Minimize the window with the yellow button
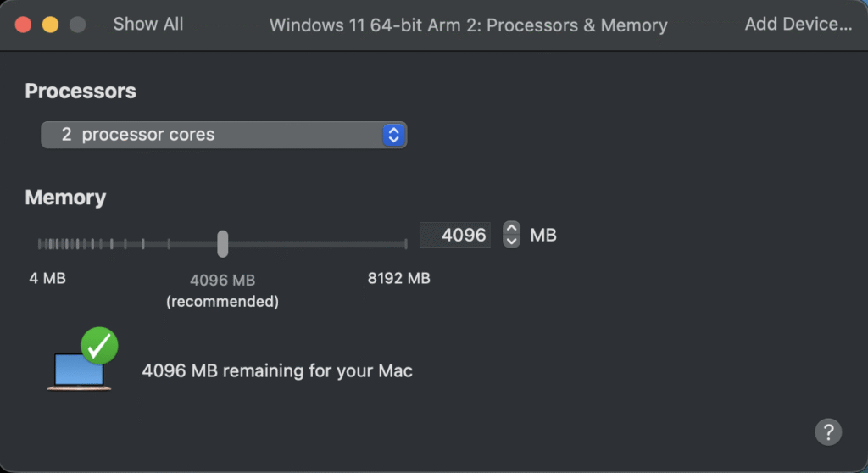This screenshot has height=473, width=868. [50, 25]
